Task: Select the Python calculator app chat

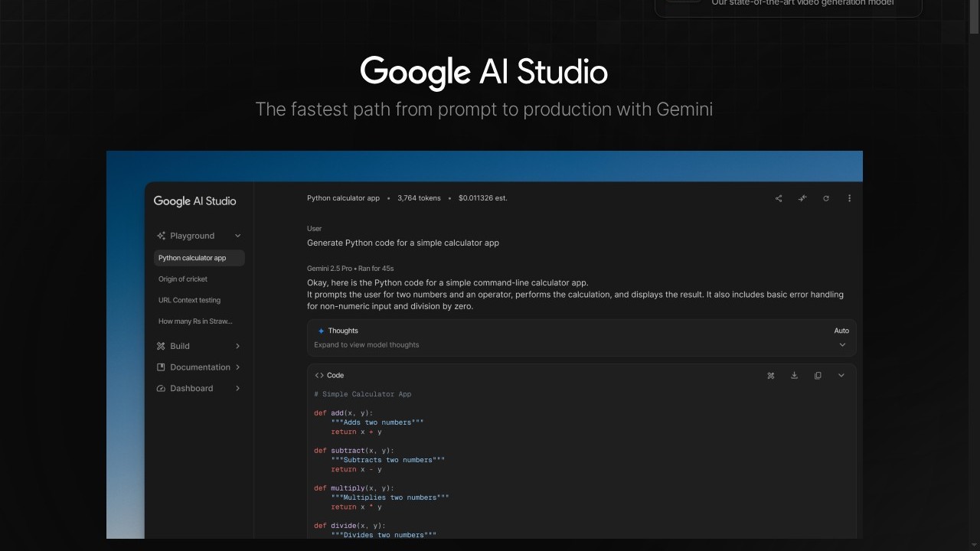Action: click(199, 258)
